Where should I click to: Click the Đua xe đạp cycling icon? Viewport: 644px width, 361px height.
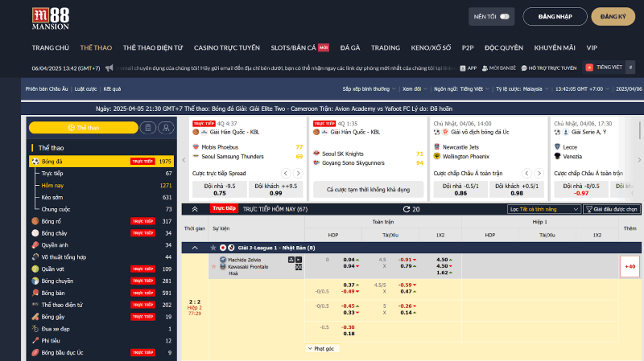coord(35,329)
